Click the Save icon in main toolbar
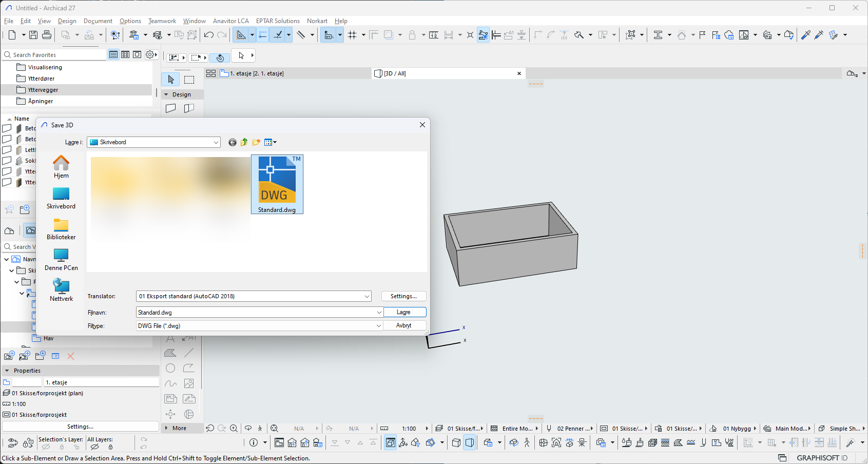The width and height of the screenshot is (868, 464). (33, 35)
